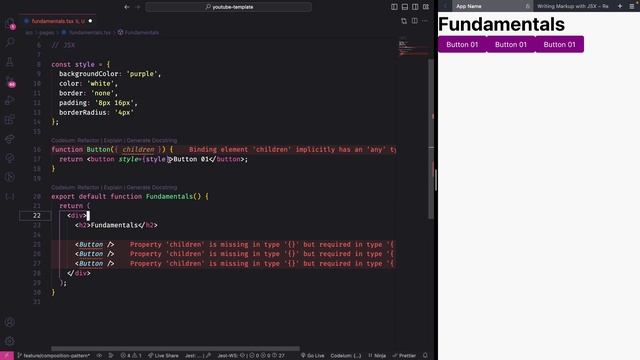This screenshot has height=360, width=640.
Task: Click the Open Changes editor action icon
Action: [x=404, y=21]
